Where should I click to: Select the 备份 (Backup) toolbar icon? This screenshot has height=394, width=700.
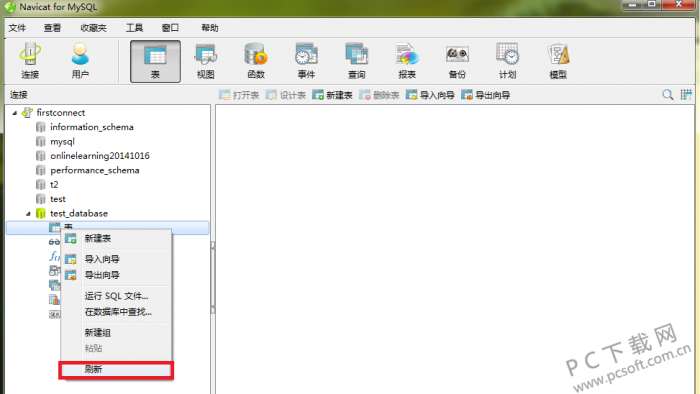pyautogui.click(x=457, y=61)
